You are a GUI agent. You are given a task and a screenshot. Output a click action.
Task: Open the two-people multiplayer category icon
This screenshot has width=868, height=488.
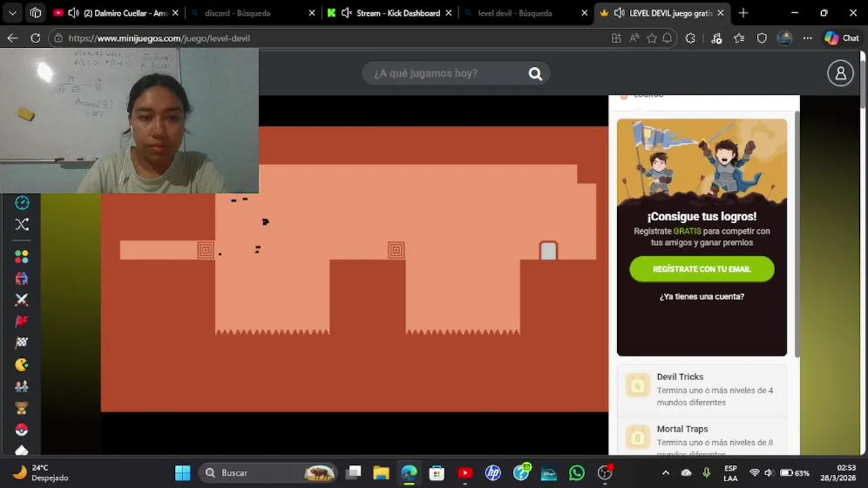coord(22,386)
